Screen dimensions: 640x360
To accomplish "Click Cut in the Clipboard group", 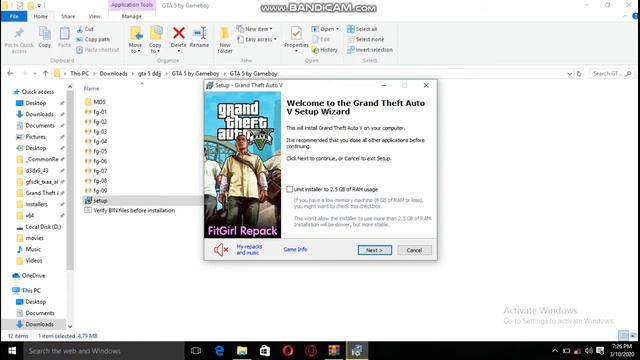I will pos(85,29).
